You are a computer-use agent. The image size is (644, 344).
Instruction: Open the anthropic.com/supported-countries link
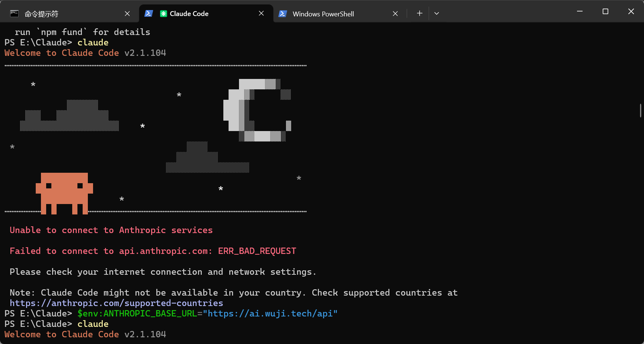coord(117,303)
